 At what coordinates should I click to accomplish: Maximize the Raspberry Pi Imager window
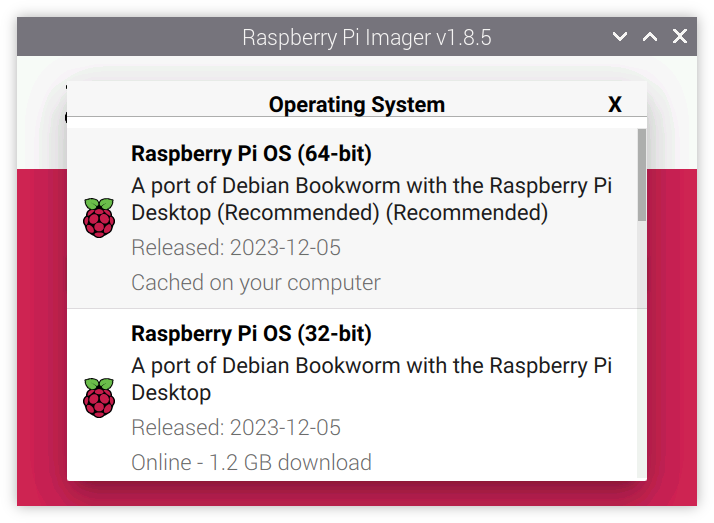click(x=650, y=37)
